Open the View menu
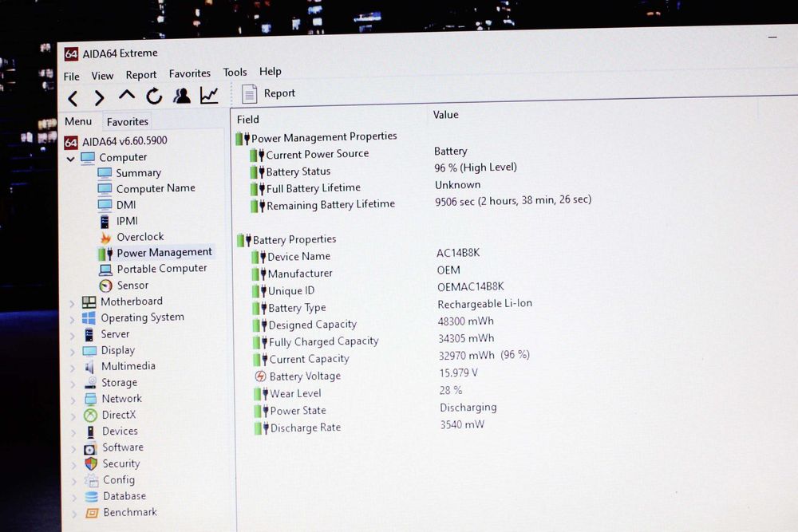The height and width of the screenshot is (532, 798). tap(102, 76)
